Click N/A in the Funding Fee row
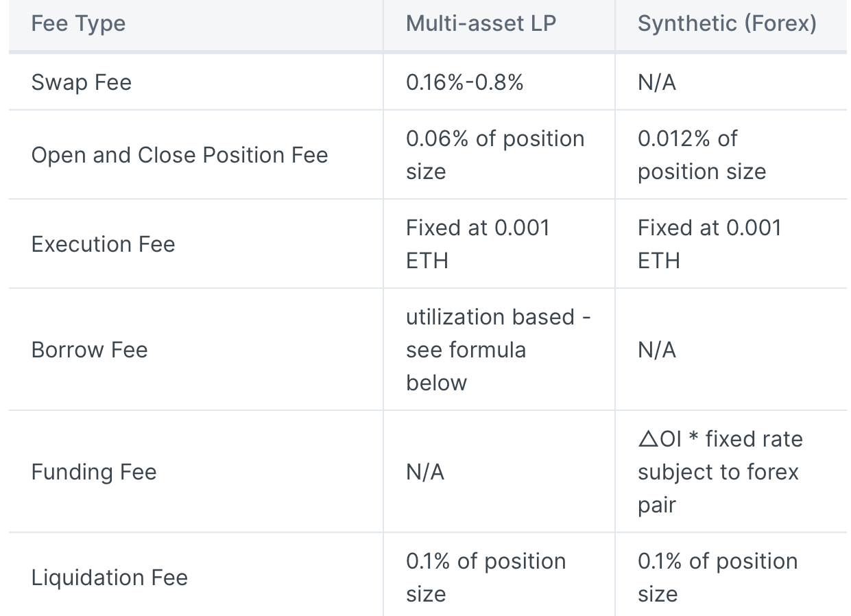This screenshot has width=851, height=616. [425, 472]
